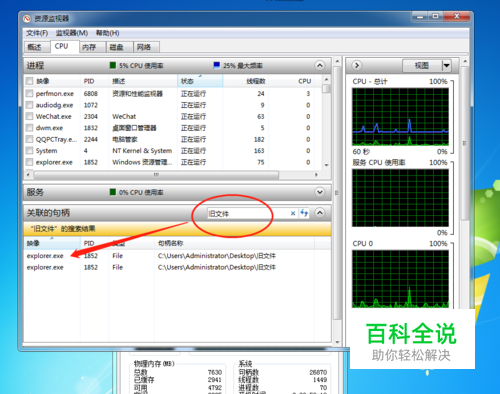Viewport: 500px width, 394px height.
Task: Click the WeChat description cell
Action: 124,116
